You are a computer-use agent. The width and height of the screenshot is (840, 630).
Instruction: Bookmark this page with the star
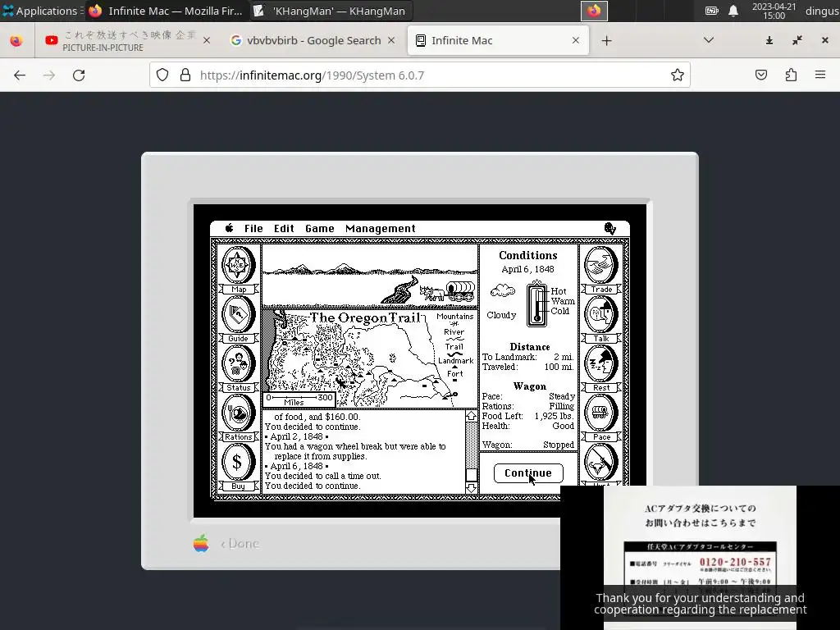pyautogui.click(x=677, y=75)
